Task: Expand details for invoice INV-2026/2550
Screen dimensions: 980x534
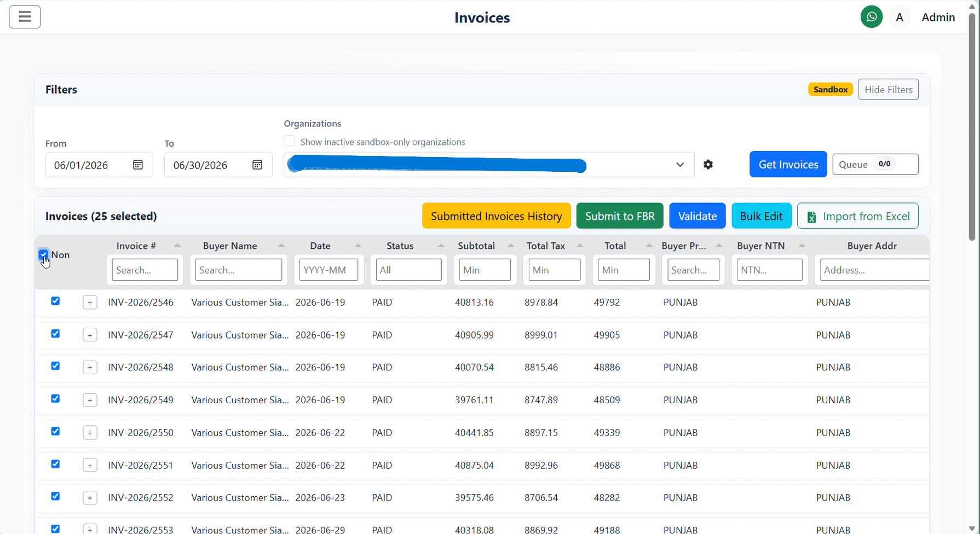Action: pyautogui.click(x=90, y=433)
